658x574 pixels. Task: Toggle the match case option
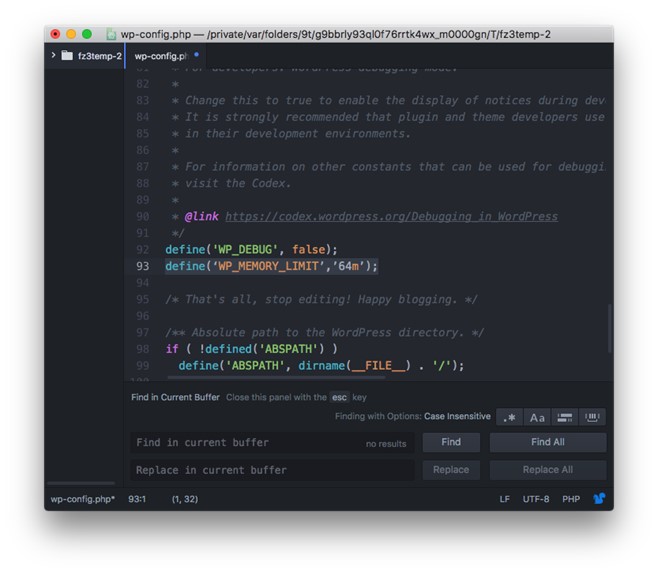[537, 417]
